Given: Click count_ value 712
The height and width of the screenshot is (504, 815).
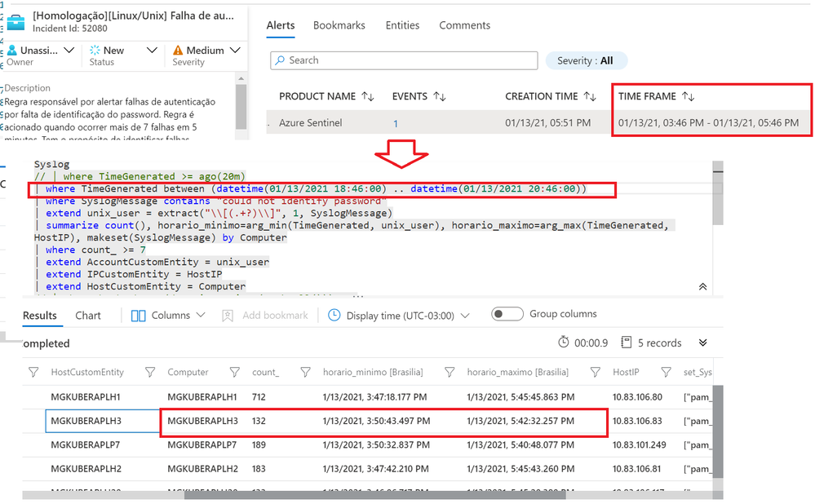Looking at the screenshot, I should tap(259, 397).
